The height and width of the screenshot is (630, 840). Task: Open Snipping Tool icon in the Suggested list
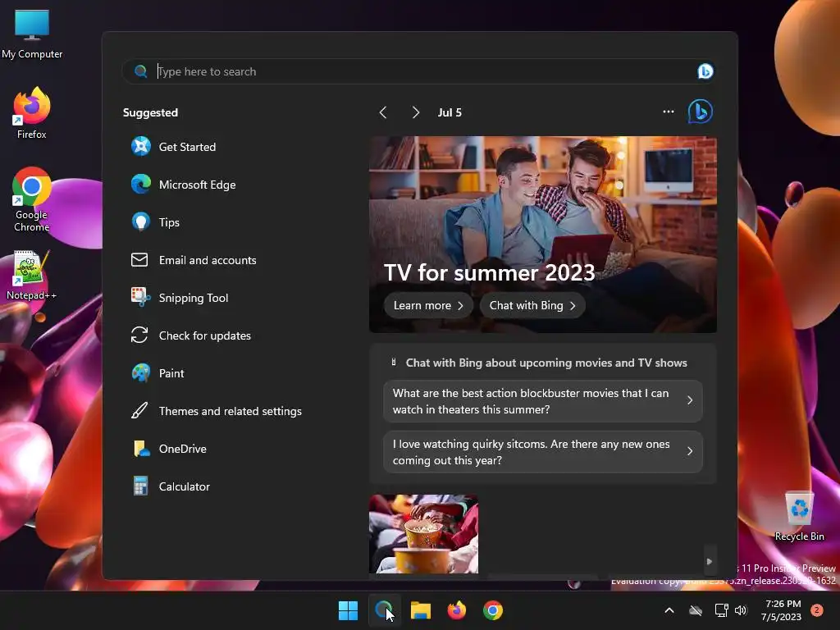pyautogui.click(x=141, y=297)
